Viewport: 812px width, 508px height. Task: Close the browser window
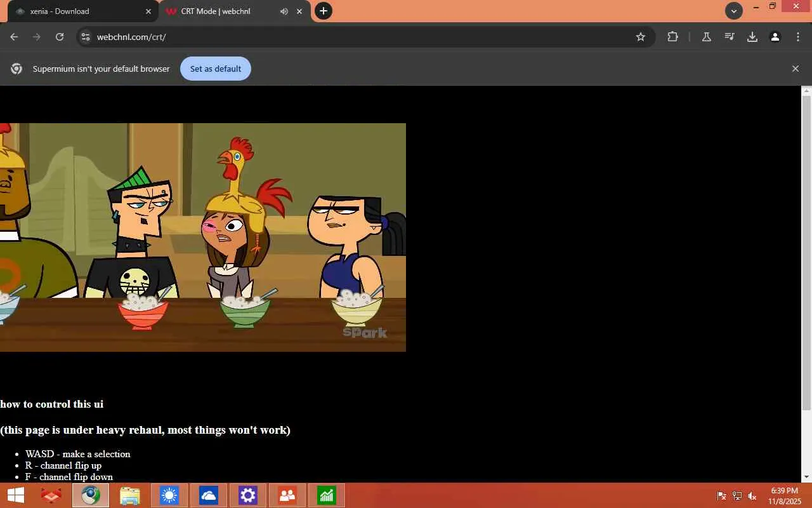coord(796,7)
